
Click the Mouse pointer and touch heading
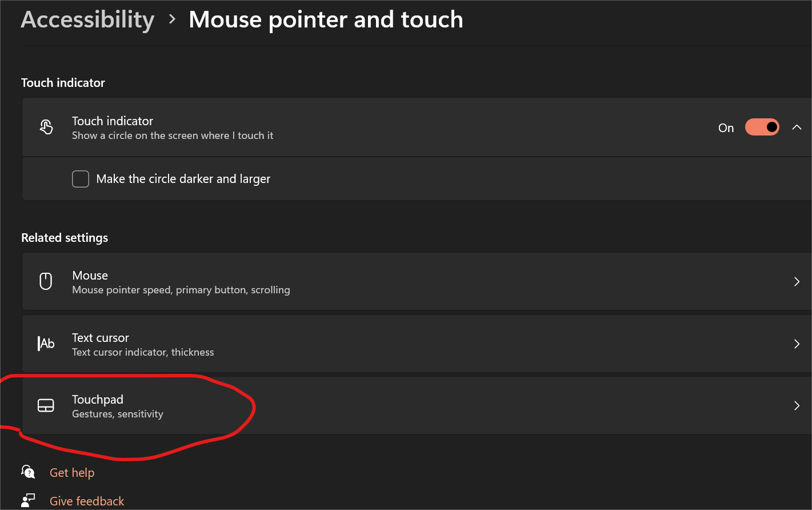[x=326, y=19]
